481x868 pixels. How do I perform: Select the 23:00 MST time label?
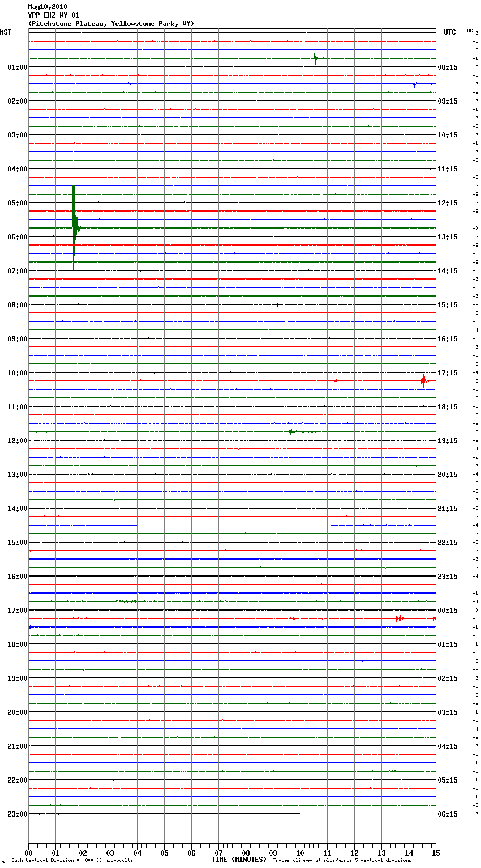coord(17,814)
